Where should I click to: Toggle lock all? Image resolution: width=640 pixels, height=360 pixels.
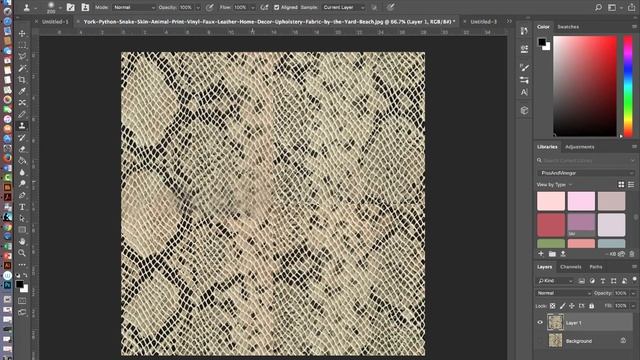point(591,306)
